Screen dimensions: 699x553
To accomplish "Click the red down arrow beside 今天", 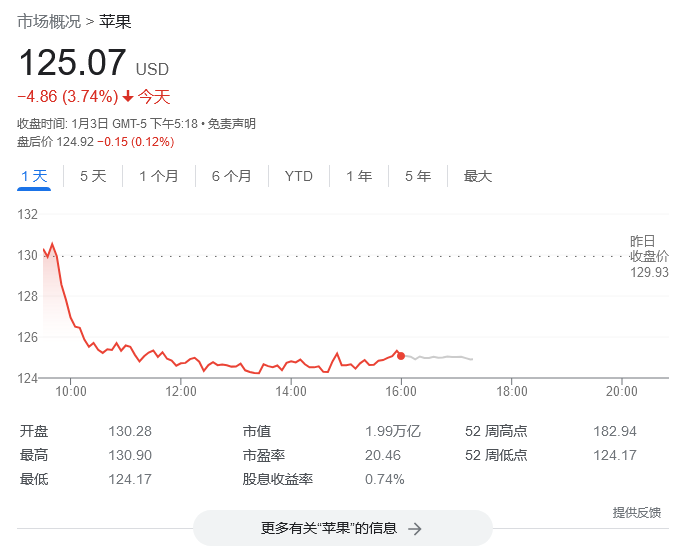I will [128, 97].
